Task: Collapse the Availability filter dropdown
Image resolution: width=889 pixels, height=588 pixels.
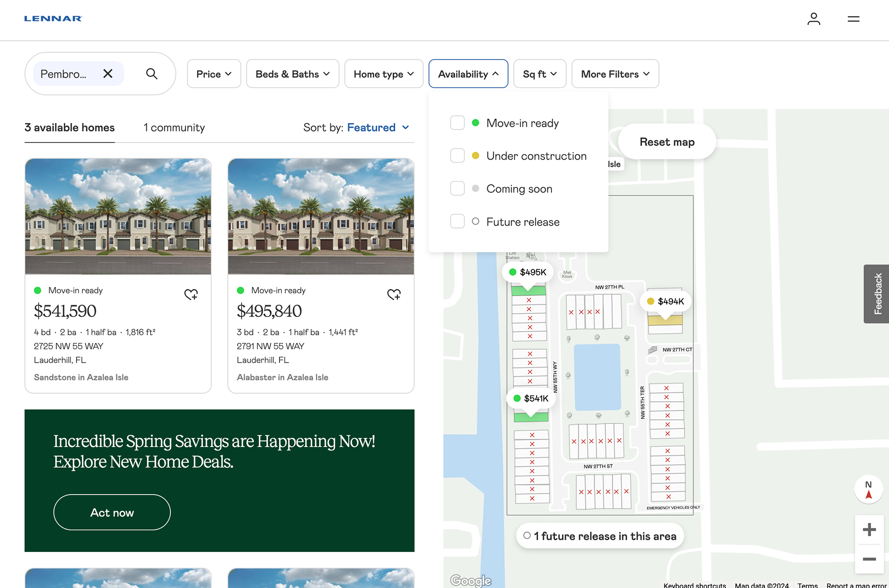Action: pos(468,74)
